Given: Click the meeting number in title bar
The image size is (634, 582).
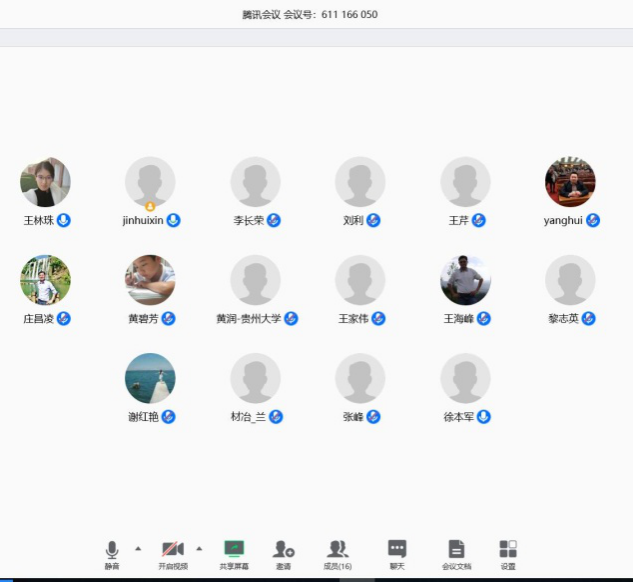Looking at the screenshot, I should [349, 15].
